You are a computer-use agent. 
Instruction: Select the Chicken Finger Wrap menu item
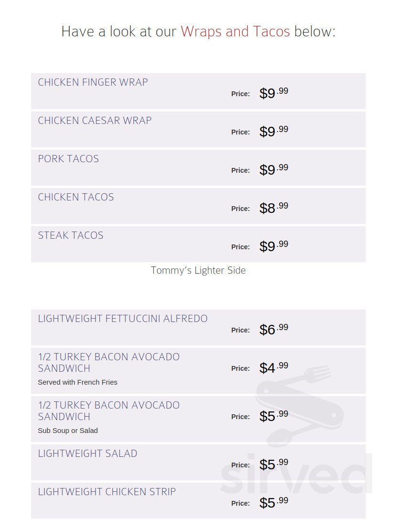pyautogui.click(x=198, y=91)
